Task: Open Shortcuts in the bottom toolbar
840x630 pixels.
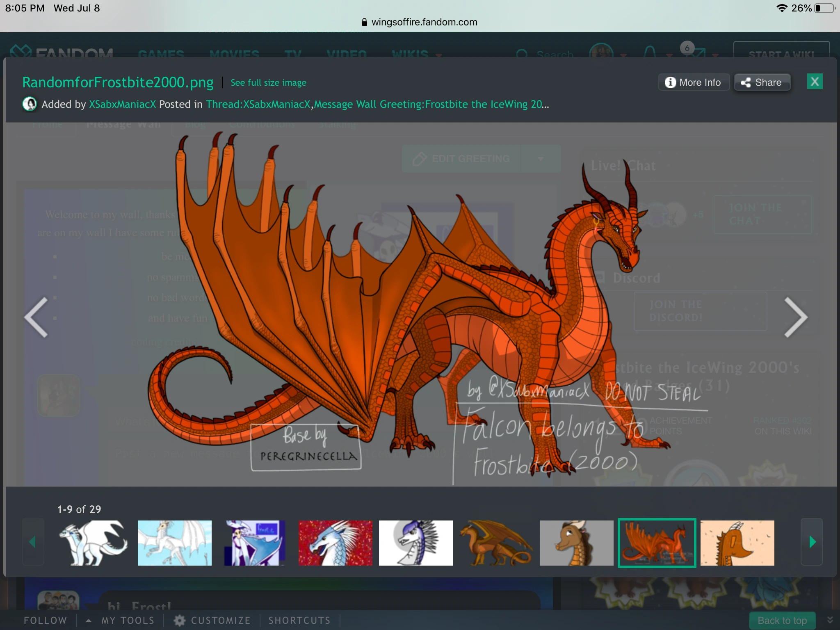Action: (299, 621)
